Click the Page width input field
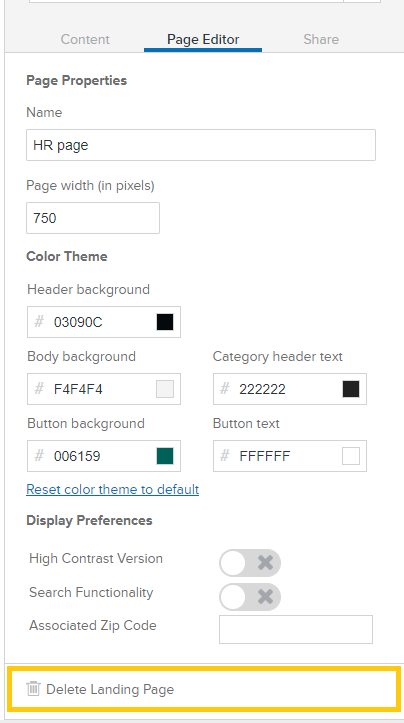Screen dimensions: 404x723 [x=93, y=218]
